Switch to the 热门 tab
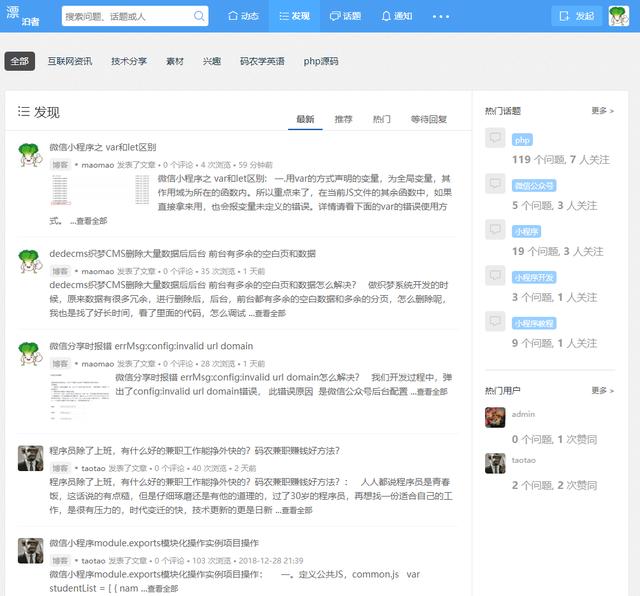The image size is (640, 596). (382, 119)
